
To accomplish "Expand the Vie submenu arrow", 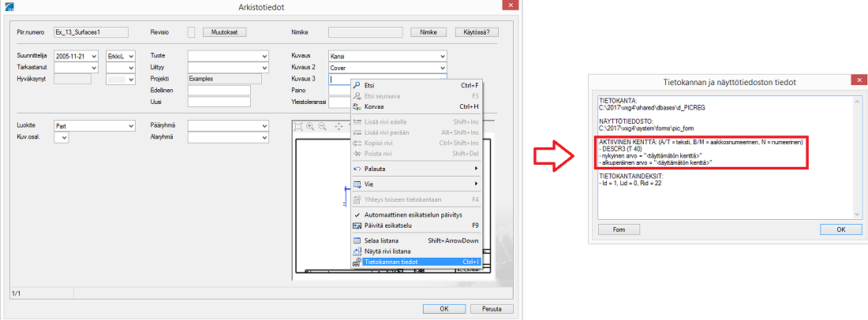I will (476, 184).
